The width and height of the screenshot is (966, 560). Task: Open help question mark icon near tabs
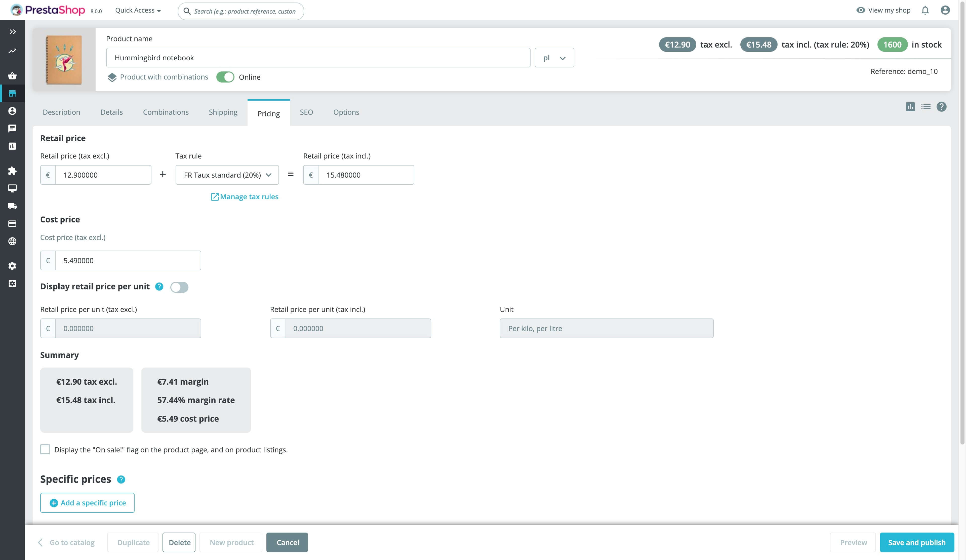pos(941,107)
